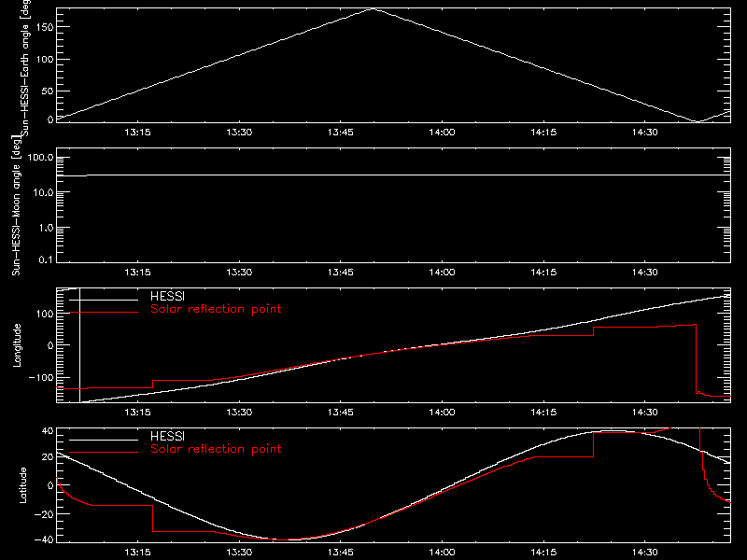Click 14:00 label under Latitude plot
Image resolution: width=747 pixels, height=560 pixels.
coord(442,553)
